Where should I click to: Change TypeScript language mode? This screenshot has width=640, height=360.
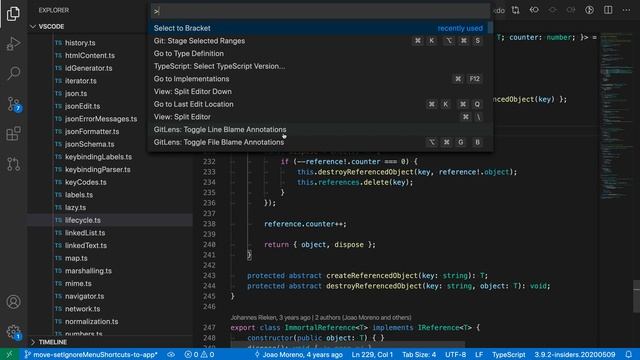click(x=509, y=354)
